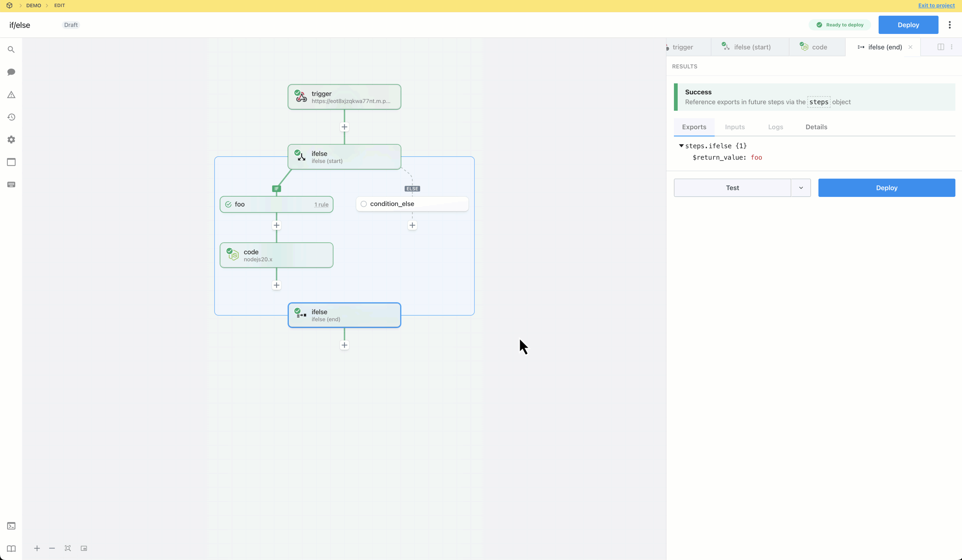
Task: Click the Exit to project link
Action: pyautogui.click(x=936, y=5)
